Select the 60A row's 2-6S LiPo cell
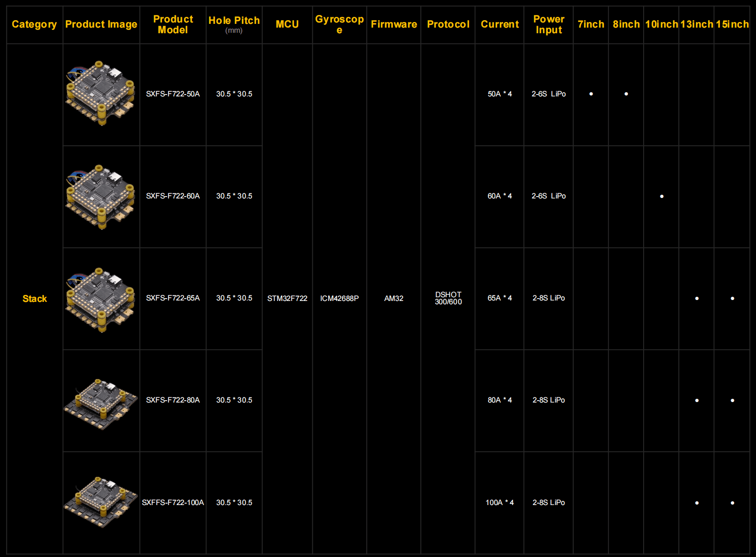This screenshot has height=557, width=756. point(549,196)
